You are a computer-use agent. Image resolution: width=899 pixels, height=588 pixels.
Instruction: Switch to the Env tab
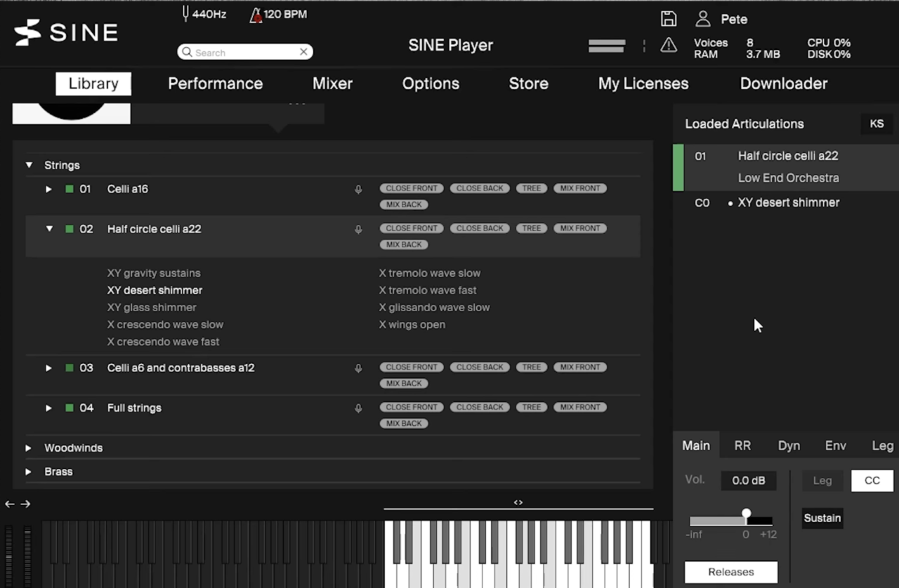pyautogui.click(x=835, y=445)
